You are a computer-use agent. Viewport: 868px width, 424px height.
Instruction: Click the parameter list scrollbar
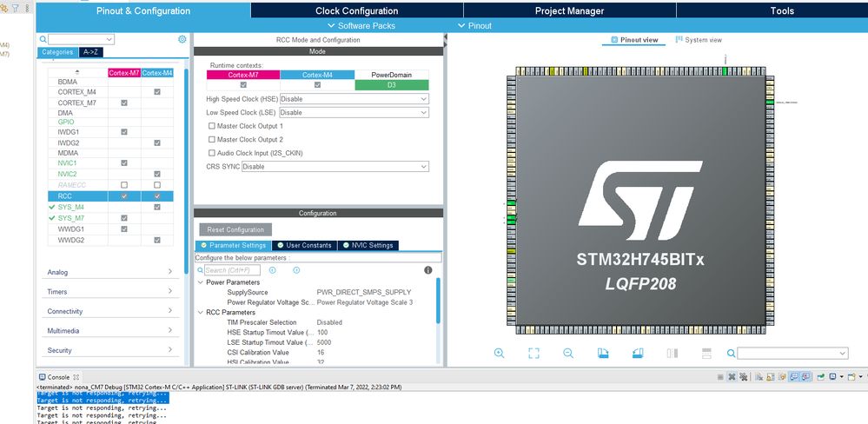coord(439,301)
